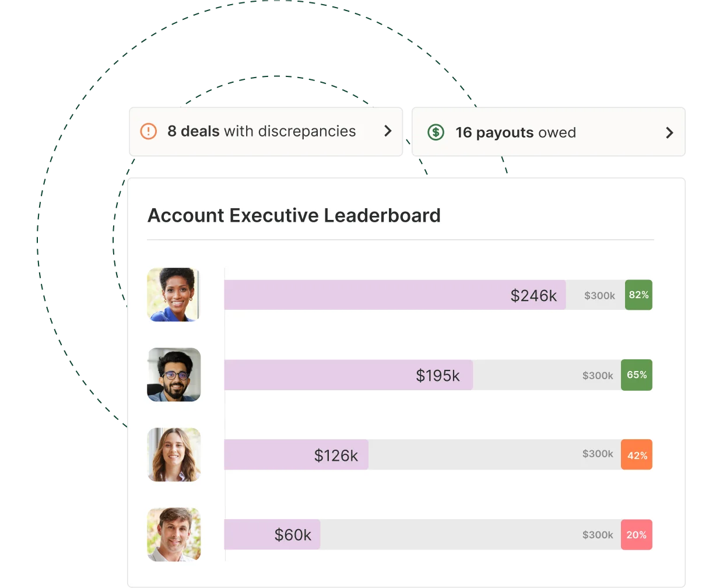Click the green 82% attainment badge

[x=638, y=295]
